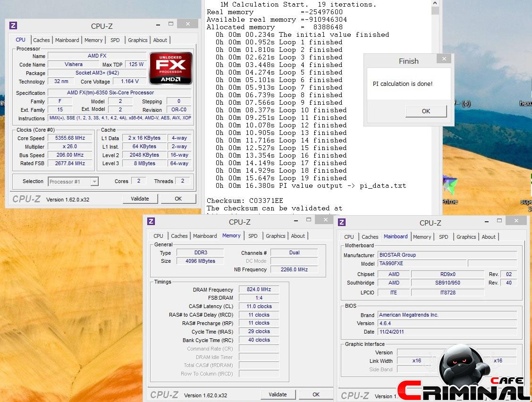532x402 pixels.
Task: Minimize the CPU window of CPU-Z
Action: coord(158,25)
